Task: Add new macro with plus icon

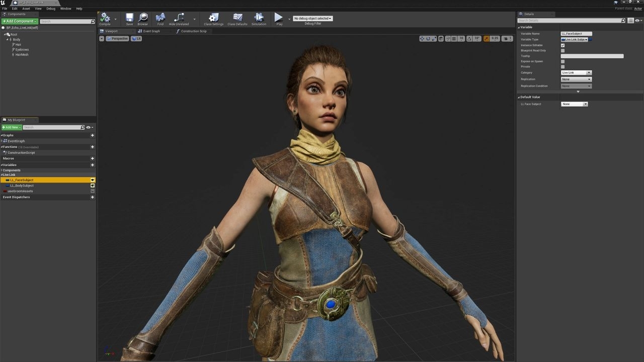Action: point(92,158)
